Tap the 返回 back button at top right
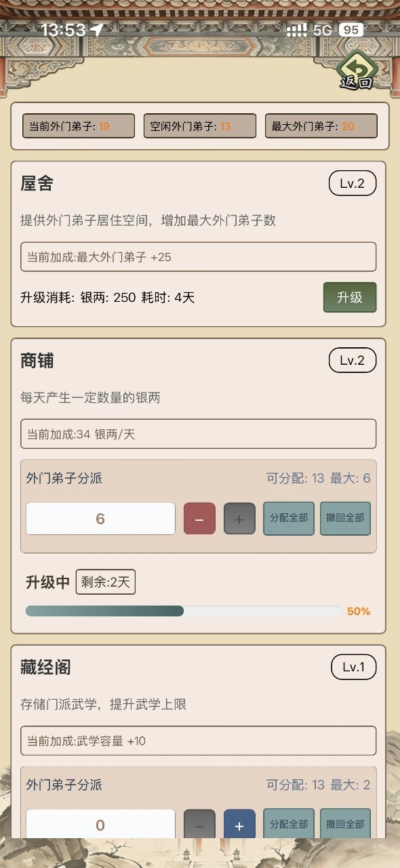This screenshot has height=868, width=400. pyautogui.click(x=355, y=70)
